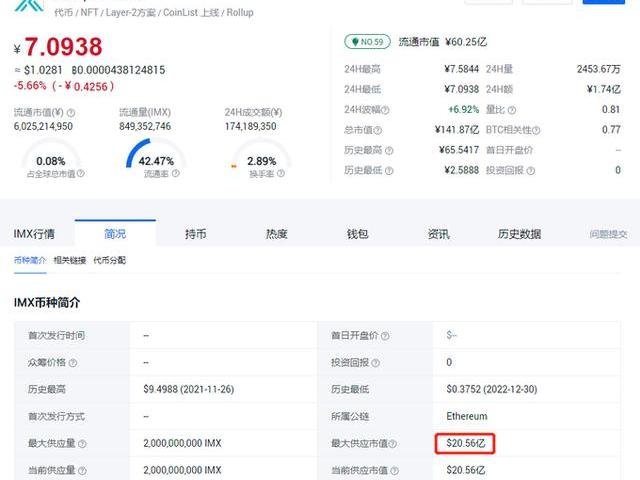This screenshot has height=480, width=640.
Task: Open the 持币 tab
Action: point(196,234)
